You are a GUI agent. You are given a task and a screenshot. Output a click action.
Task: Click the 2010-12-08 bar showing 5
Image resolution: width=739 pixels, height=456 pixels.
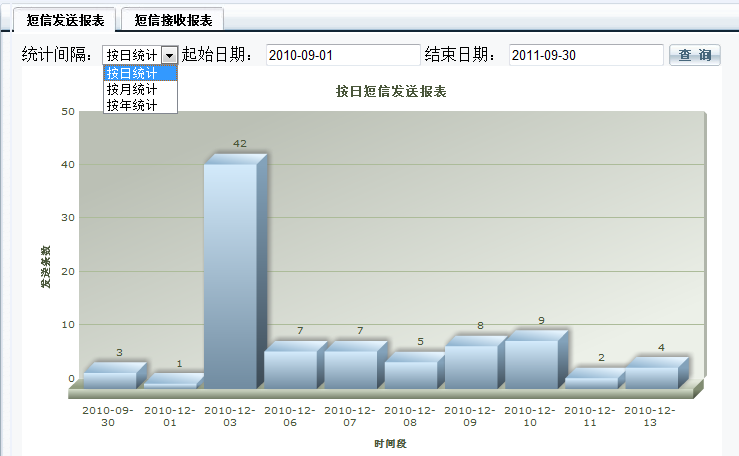tap(410, 374)
